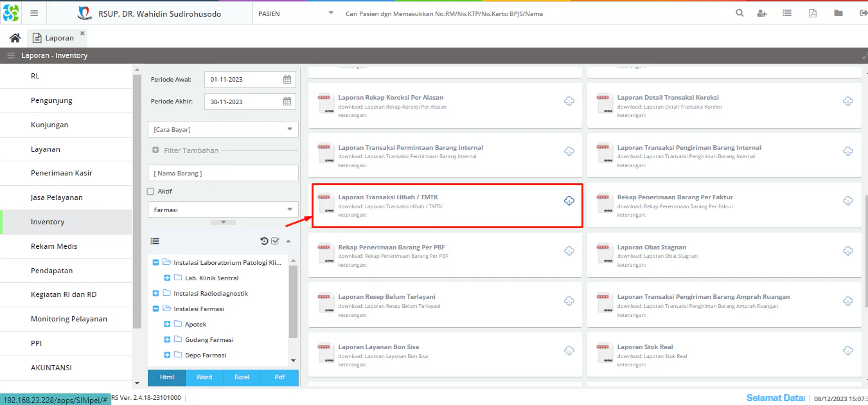The height and width of the screenshot is (405, 868).
Task: Collapse Instalasi Farmasi node
Action: tap(156, 309)
